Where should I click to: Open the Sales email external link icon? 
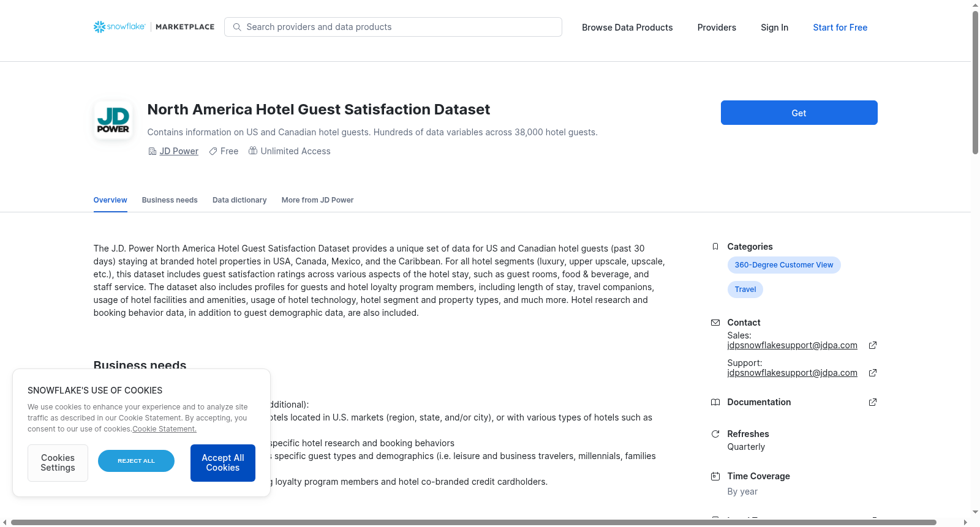873,345
